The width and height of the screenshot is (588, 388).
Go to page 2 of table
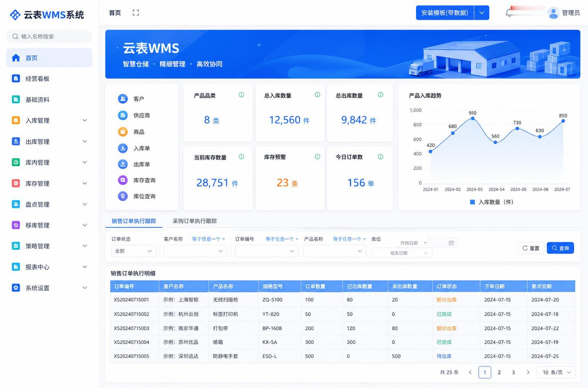click(x=499, y=372)
